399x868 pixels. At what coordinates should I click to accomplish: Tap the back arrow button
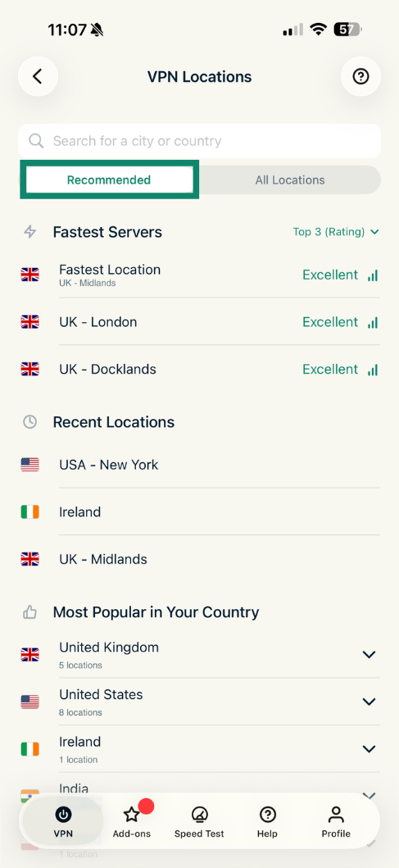point(38,76)
